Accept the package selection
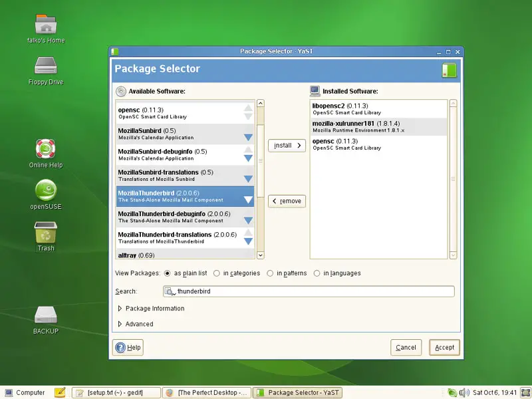This screenshot has height=399, width=532. (444, 347)
